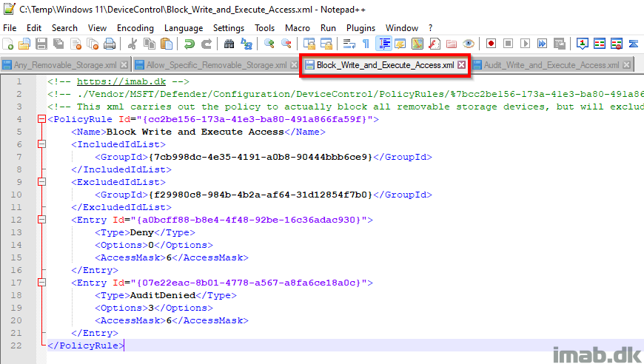Toggle word wrap toolbar button
This screenshot has height=364, width=644.
(x=349, y=44)
